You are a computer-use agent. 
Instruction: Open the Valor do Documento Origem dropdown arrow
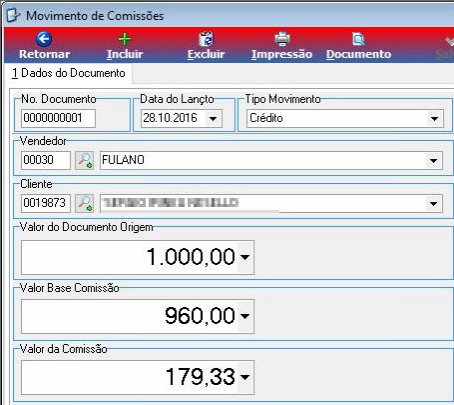coord(245,257)
